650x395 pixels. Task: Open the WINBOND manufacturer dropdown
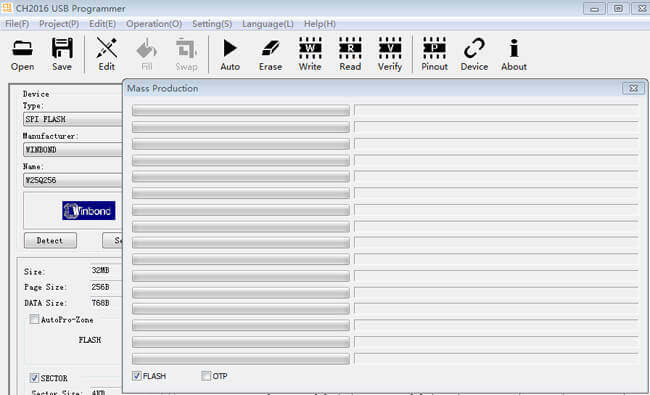coord(73,150)
